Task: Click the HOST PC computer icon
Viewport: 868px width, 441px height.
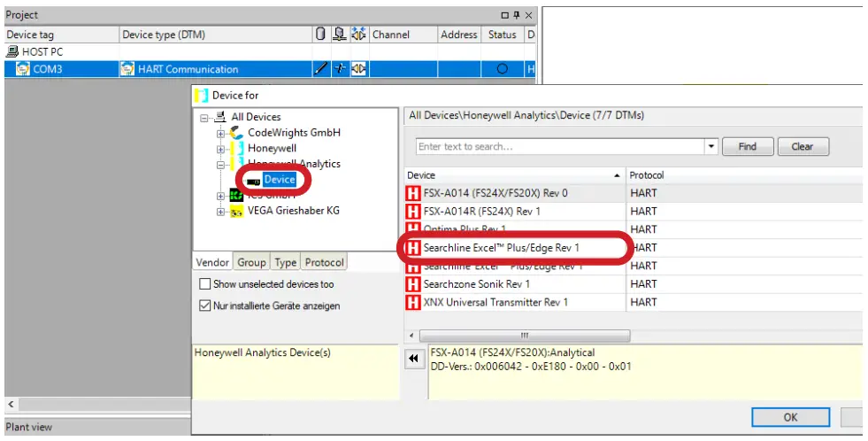Action: [x=12, y=51]
